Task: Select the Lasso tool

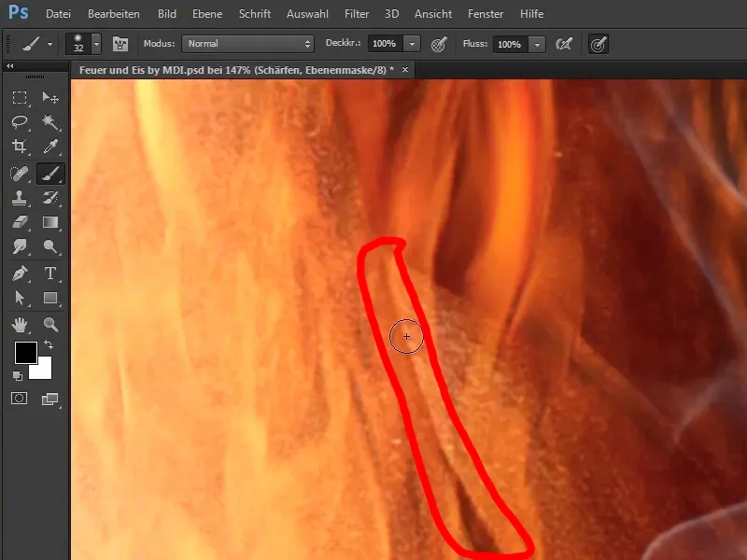Action: [x=20, y=122]
